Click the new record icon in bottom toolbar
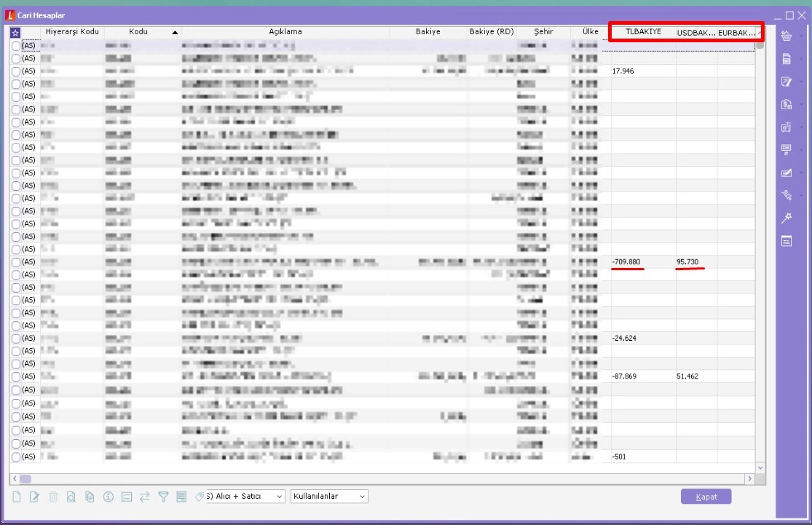 pos(17,497)
